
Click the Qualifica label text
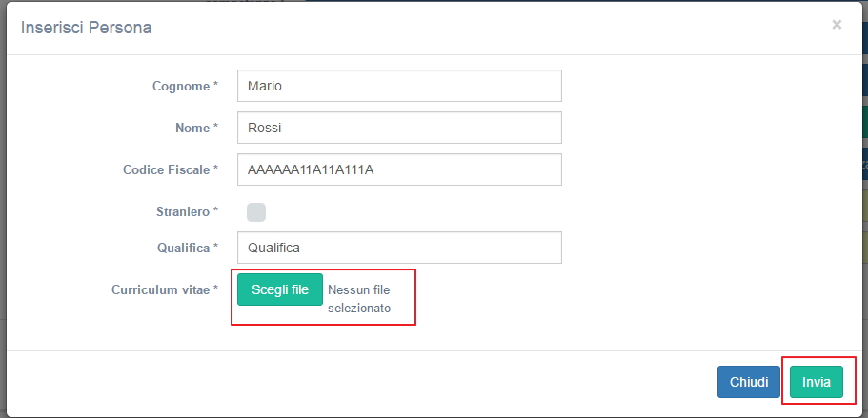tap(182, 248)
